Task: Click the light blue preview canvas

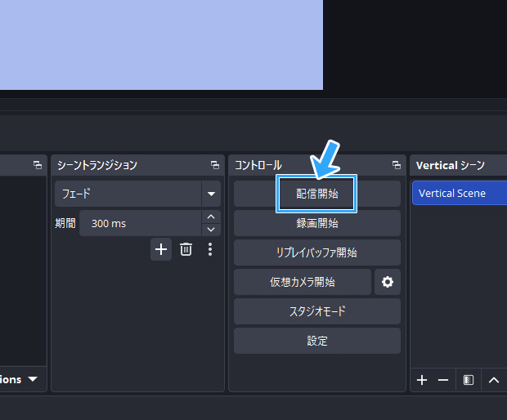Action: (161, 45)
